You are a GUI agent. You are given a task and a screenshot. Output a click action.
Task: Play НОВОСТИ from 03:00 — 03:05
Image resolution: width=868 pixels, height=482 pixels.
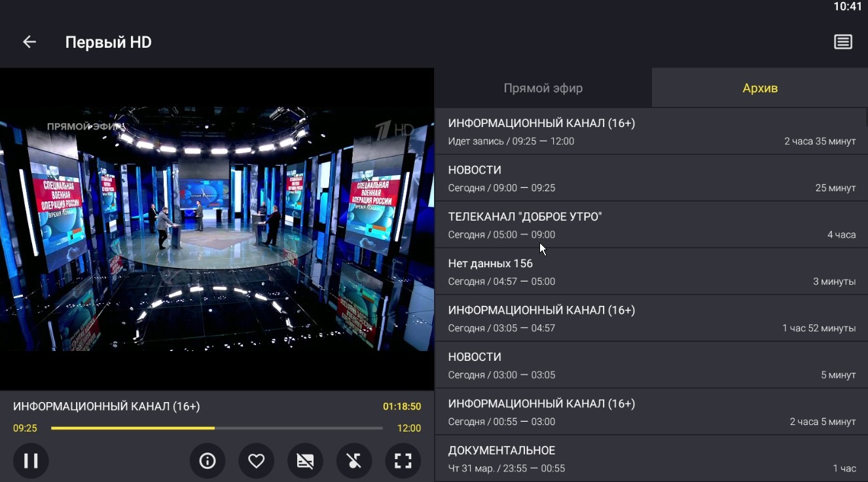tap(651, 365)
